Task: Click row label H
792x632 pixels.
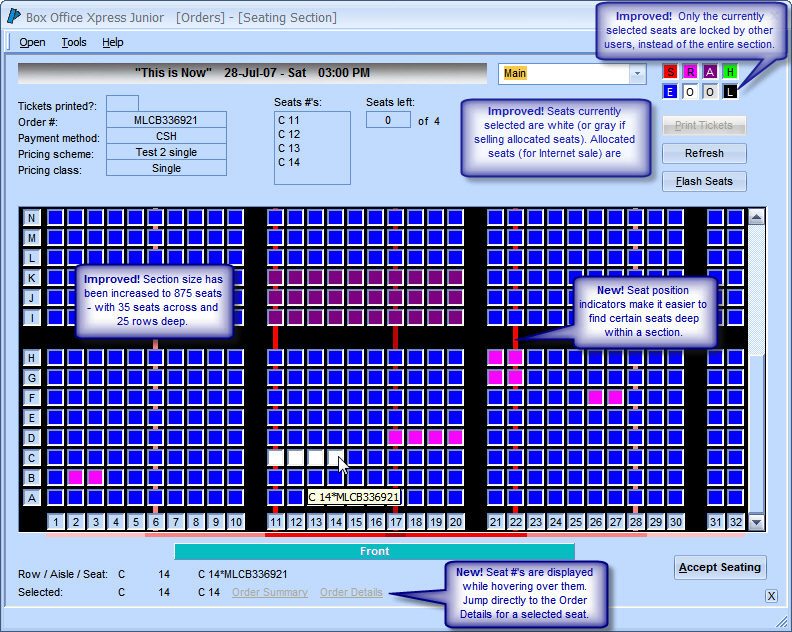Action: (x=32, y=358)
